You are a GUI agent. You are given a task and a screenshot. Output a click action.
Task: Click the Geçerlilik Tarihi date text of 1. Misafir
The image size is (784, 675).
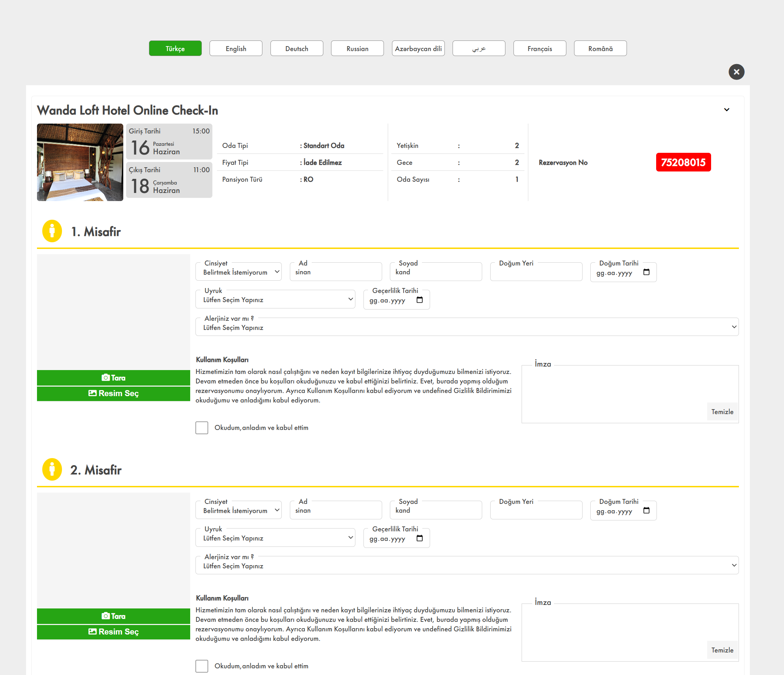[x=387, y=300]
